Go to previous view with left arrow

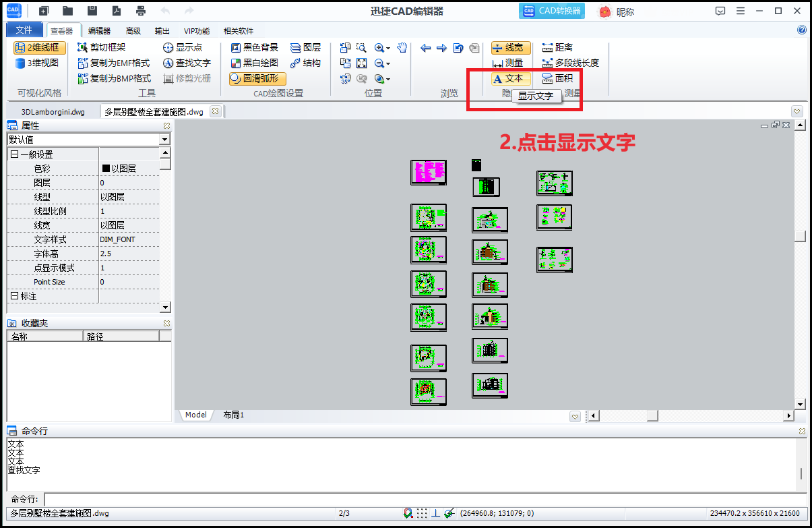(426, 48)
